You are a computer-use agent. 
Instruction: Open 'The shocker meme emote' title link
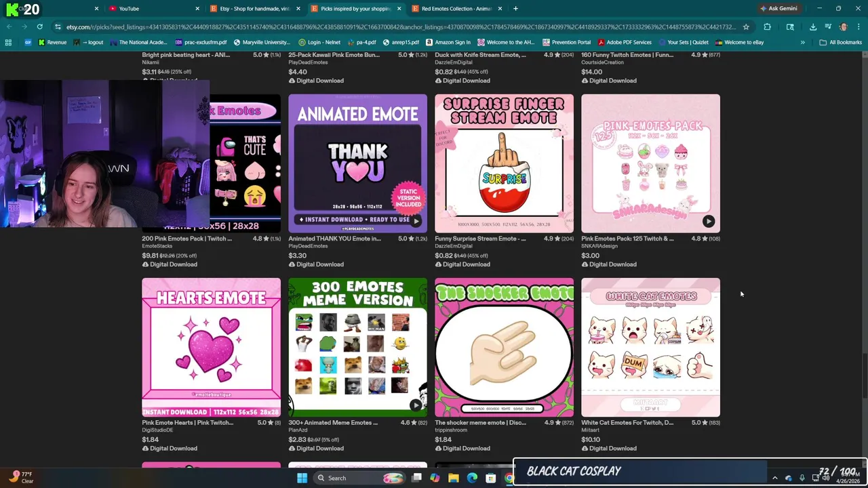480,422
